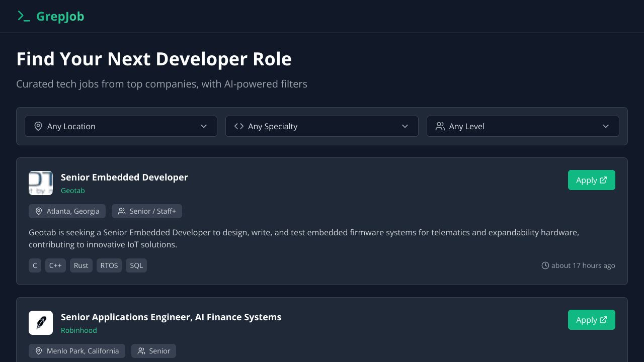
Task: Open the Geotab company link
Action: pos(73,191)
